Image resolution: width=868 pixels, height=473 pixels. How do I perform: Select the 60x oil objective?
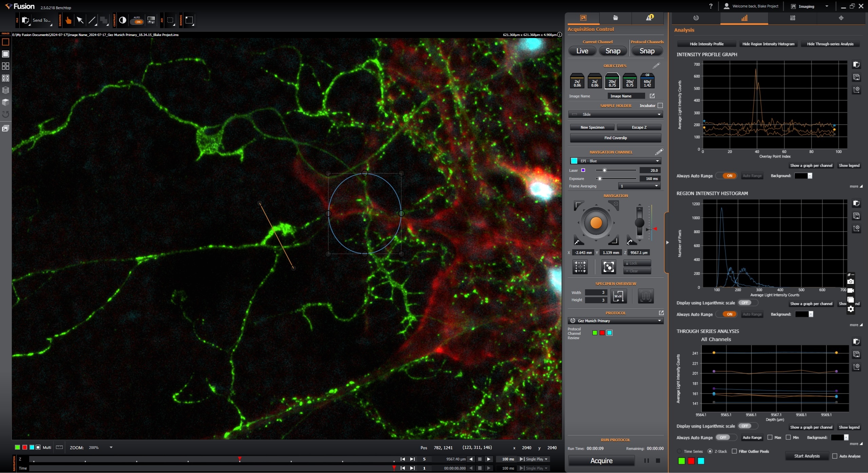tap(647, 81)
